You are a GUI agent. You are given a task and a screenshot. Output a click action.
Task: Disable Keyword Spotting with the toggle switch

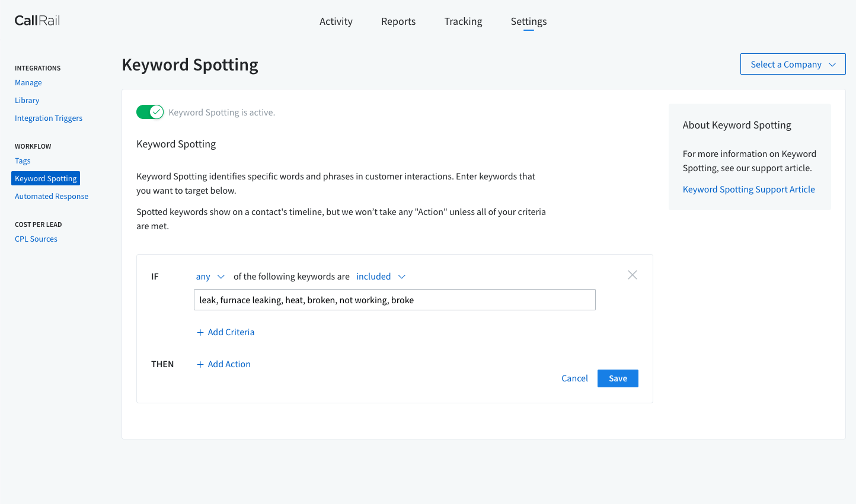(x=149, y=111)
